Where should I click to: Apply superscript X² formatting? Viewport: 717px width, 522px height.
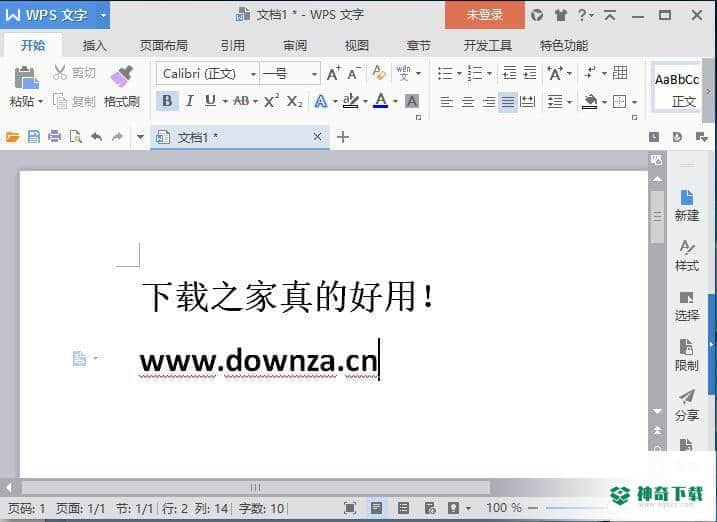coord(271,101)
